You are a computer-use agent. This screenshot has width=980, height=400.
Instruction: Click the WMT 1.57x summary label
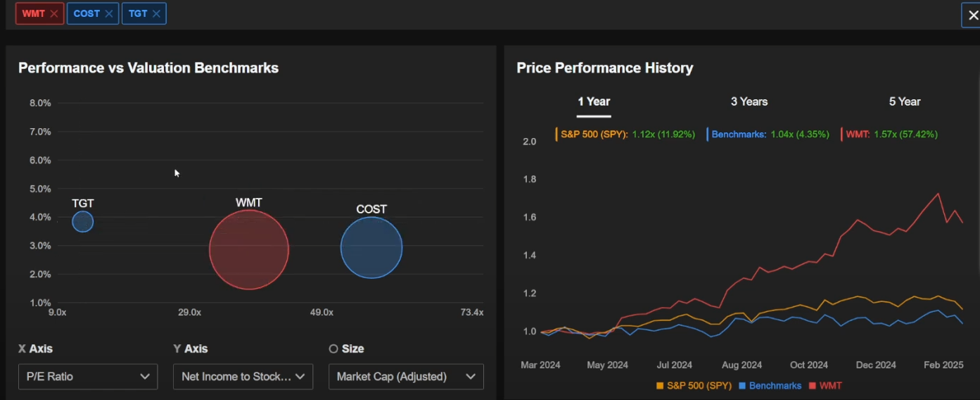pos(890,134)
